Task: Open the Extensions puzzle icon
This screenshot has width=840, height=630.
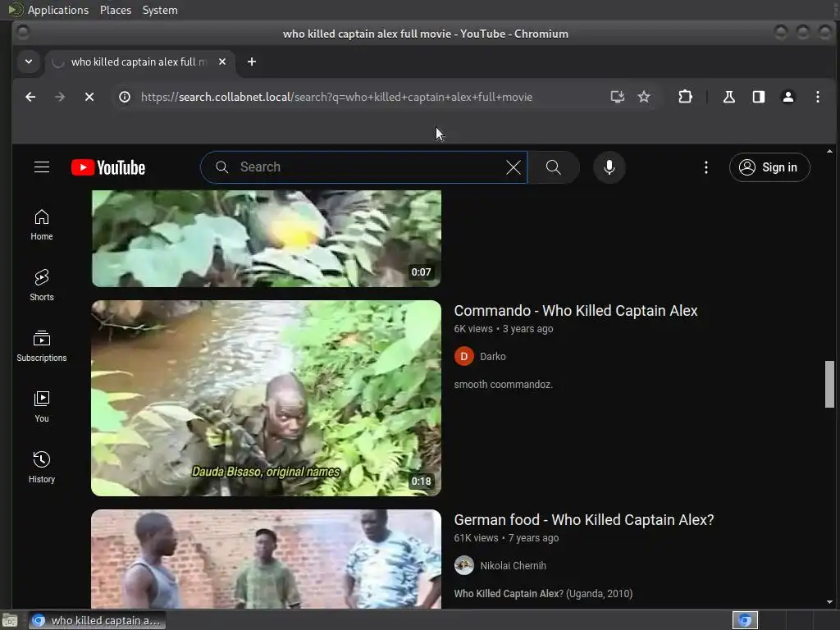Action: point(685,97)
